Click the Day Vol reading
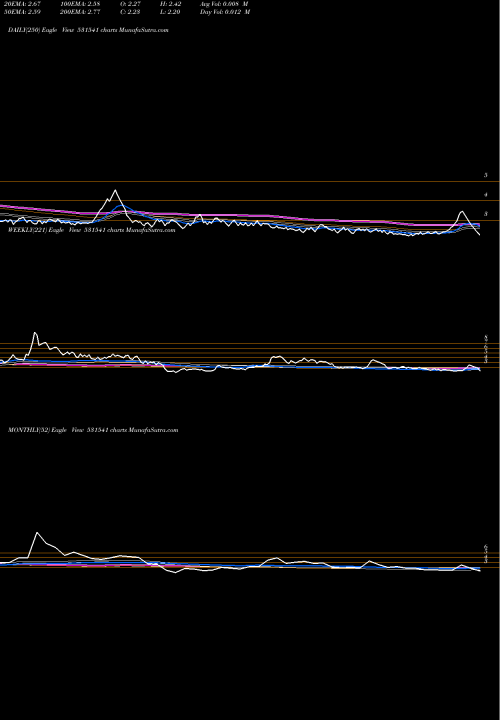This screenshot has height=720, width=500. point(225,12)
